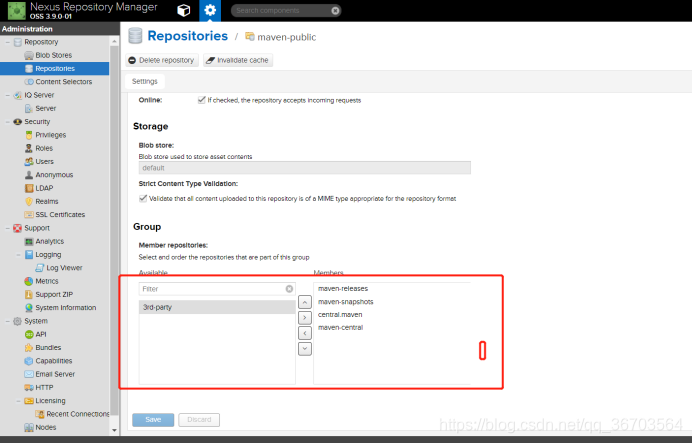The height and width of the screenshot is (443, 692).
Task: Open Users icon in Security
Action: (x=29, y=161)
